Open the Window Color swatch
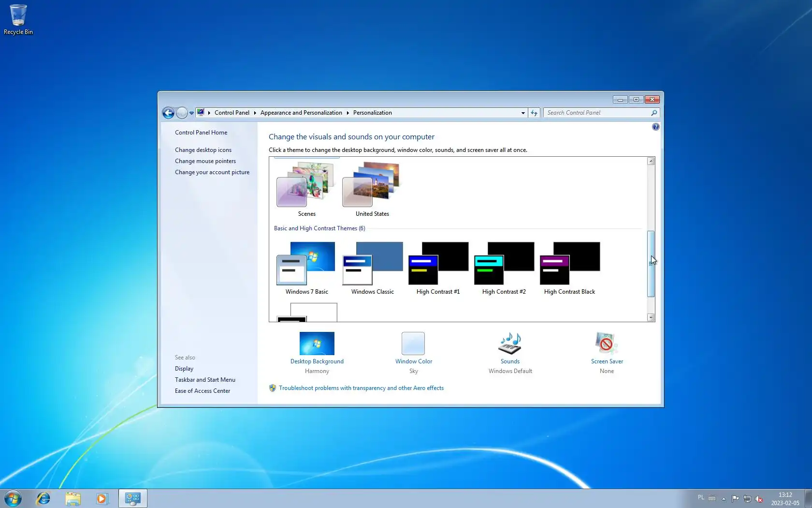Screen dimensions: 812x508 point(413,344)
